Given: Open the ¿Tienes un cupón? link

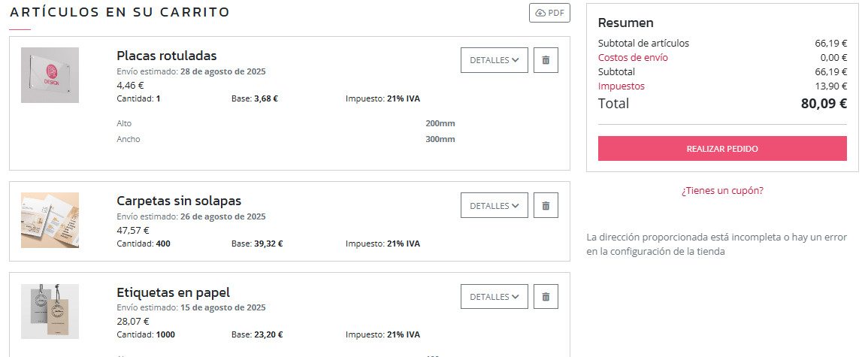Looking at the screenshot, I should point(722,190).
